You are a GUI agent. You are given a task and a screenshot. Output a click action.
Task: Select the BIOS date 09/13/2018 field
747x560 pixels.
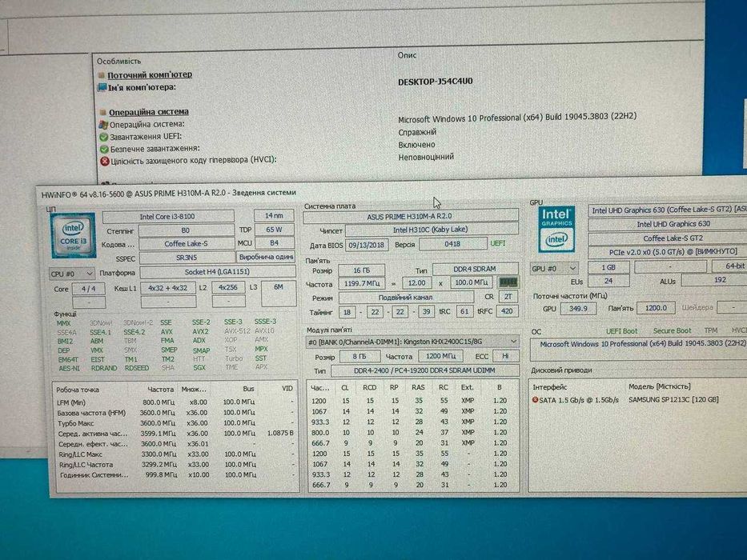pyautogui.click(x=366, y=245)
